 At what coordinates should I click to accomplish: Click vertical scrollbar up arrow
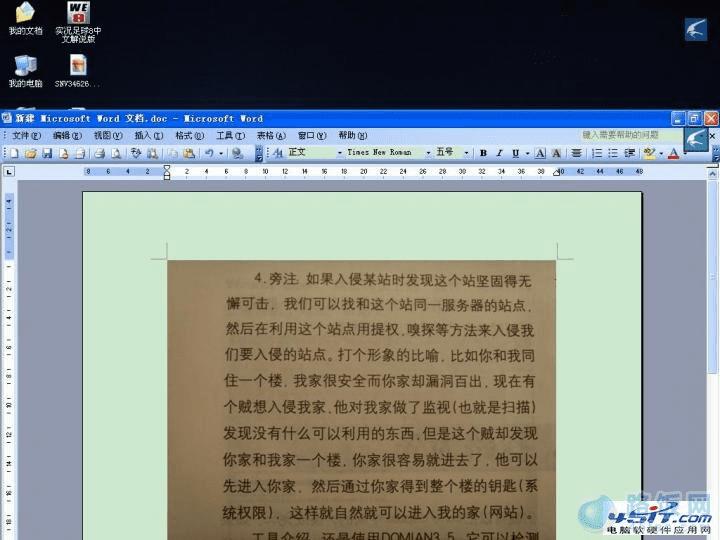712,174
